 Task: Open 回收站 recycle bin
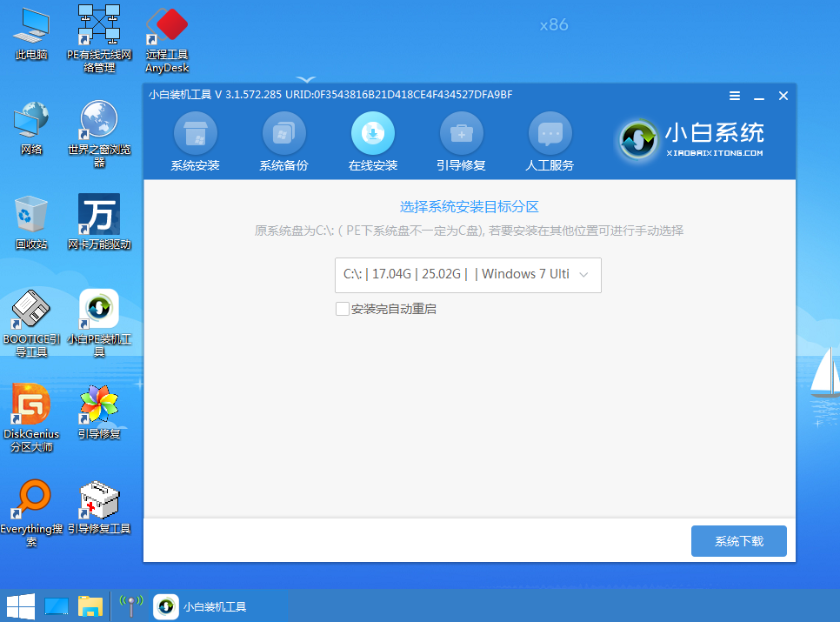(x=31, y=223)
